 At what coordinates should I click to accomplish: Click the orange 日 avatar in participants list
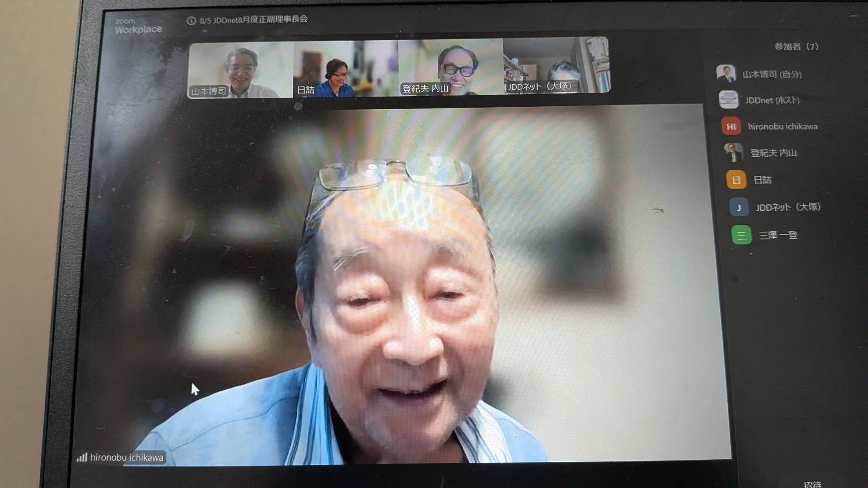(x=736, y=180)
